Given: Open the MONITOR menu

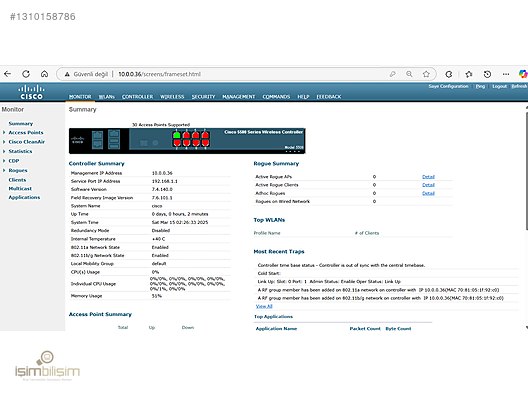Looking at the screenshot, I should 80,97.
